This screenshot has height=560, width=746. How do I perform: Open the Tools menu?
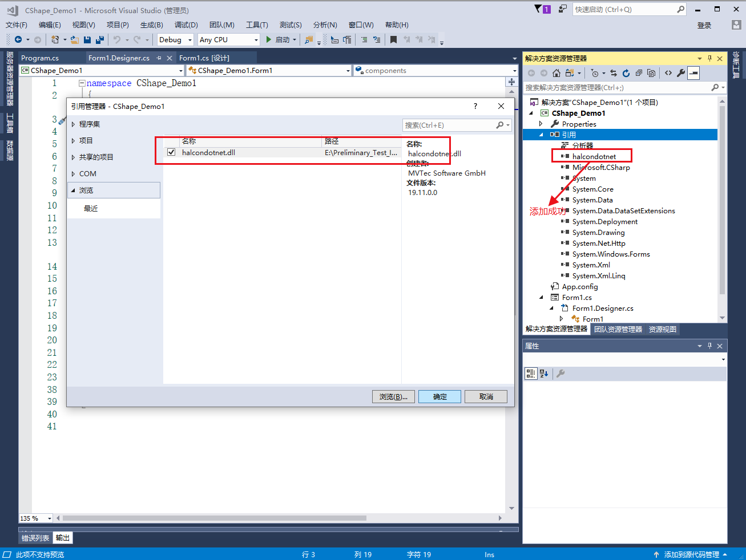point(257,25)
